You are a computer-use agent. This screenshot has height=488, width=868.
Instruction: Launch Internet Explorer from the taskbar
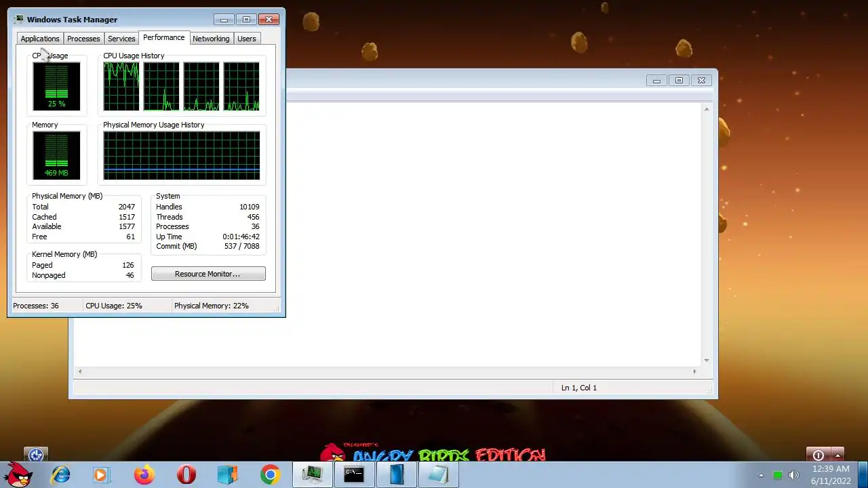(x=61, y=474)
